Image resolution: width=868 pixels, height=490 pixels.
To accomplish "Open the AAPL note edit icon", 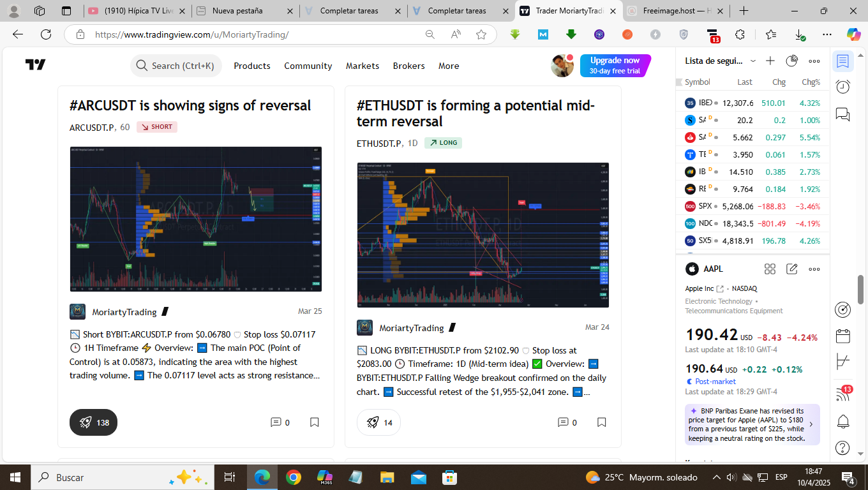I will [x=792, y=269].
